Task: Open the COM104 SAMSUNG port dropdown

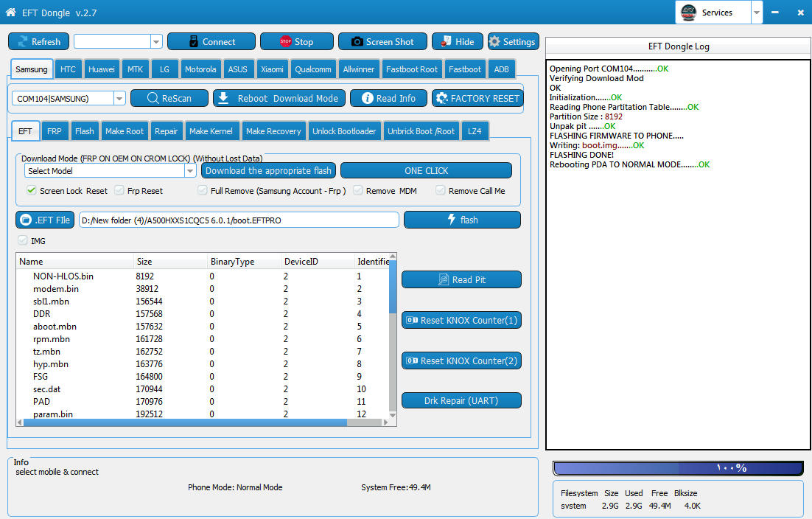Action: [x=119, y=99]
